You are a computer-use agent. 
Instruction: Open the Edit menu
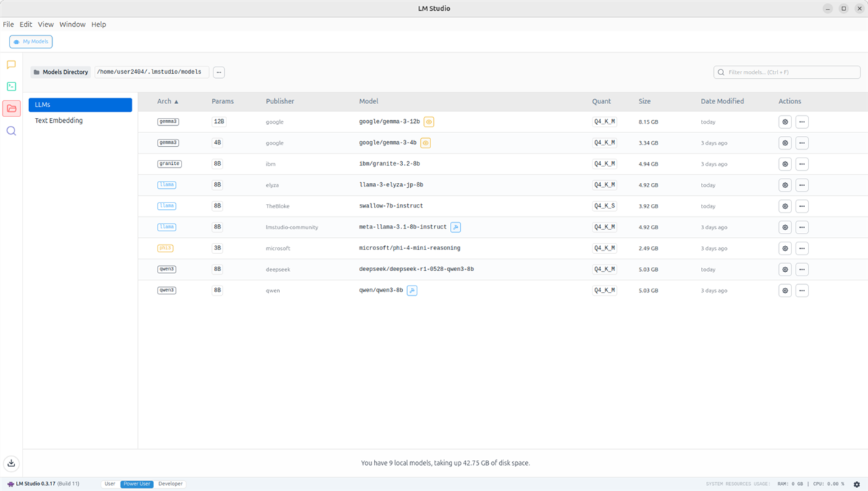tap(26, 24)
